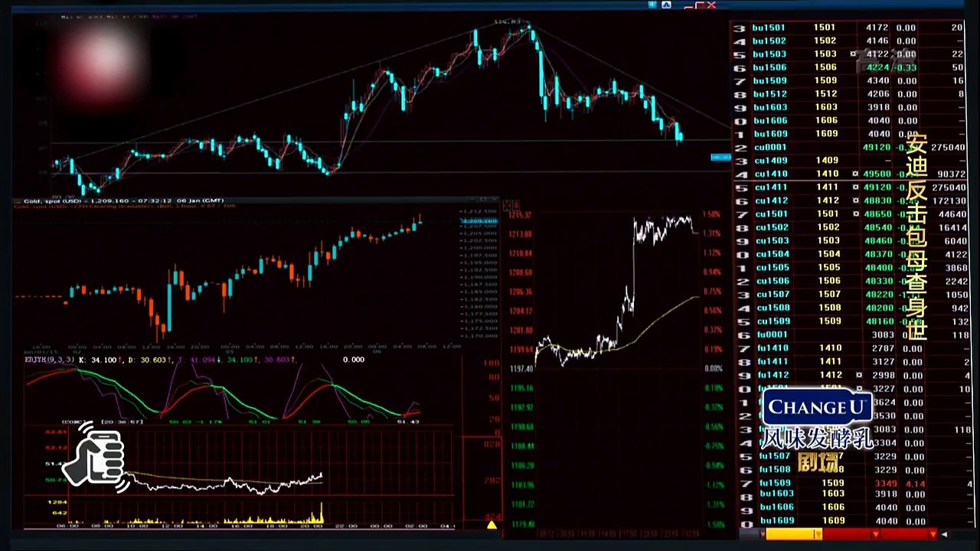Click the KDJYH(9,3,3) indicator label
980x551 pixels.
(x=49, y=359)
